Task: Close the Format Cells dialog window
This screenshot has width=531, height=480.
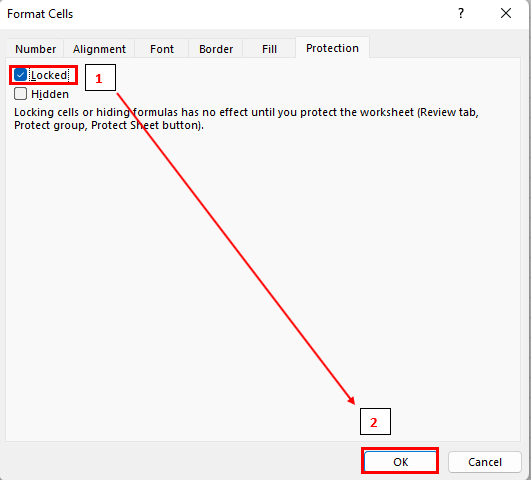Action: click(506, 14)
